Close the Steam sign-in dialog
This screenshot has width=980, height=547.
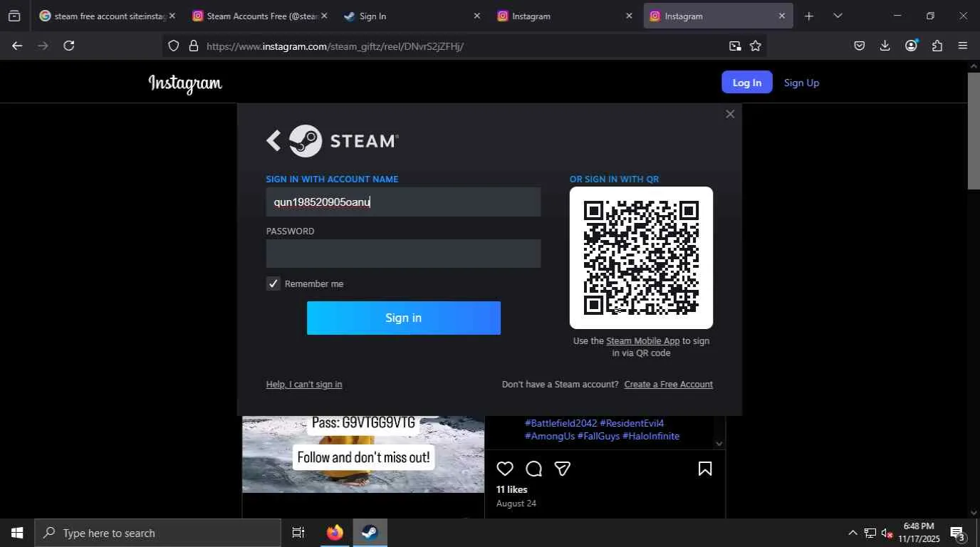pos(730,114)
